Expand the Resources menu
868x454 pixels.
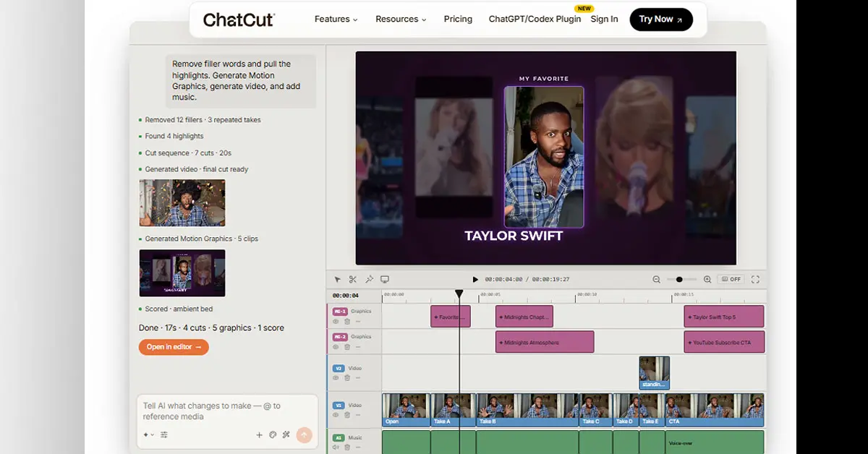point(401,20)
